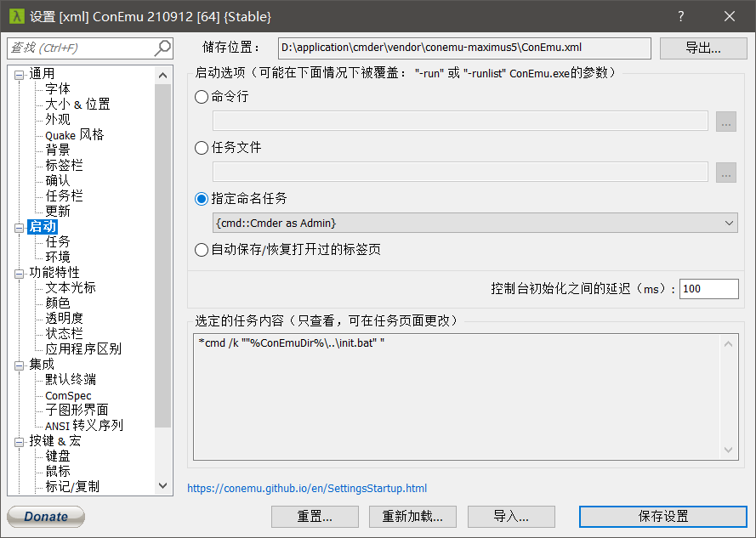The width and height of the screenshot is (756, 538).
Task: Click the settings tree scrollbar thumb
Action: coord(163,256)
